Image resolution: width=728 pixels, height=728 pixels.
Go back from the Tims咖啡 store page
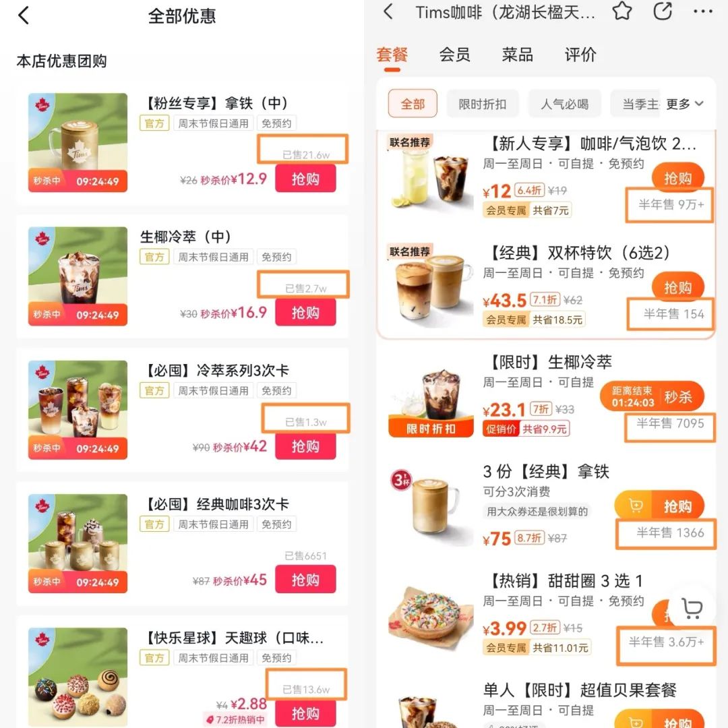(x=388, y=11)
